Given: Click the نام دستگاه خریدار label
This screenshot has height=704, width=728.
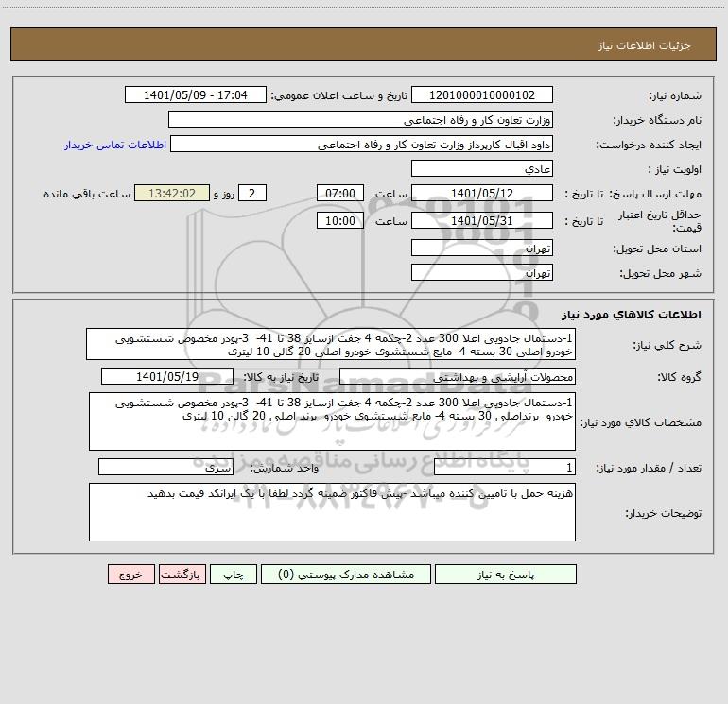Looking at the screenshot, I should [x=657, y=121].
